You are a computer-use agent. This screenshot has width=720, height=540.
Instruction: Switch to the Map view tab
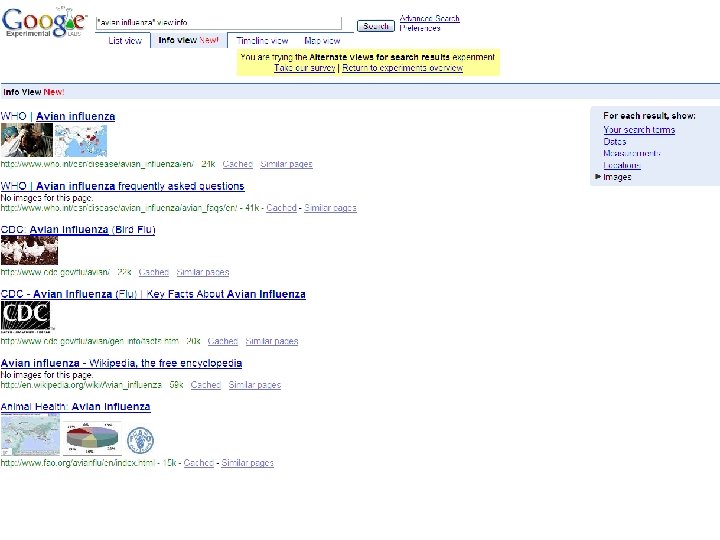tap(322, 40)
